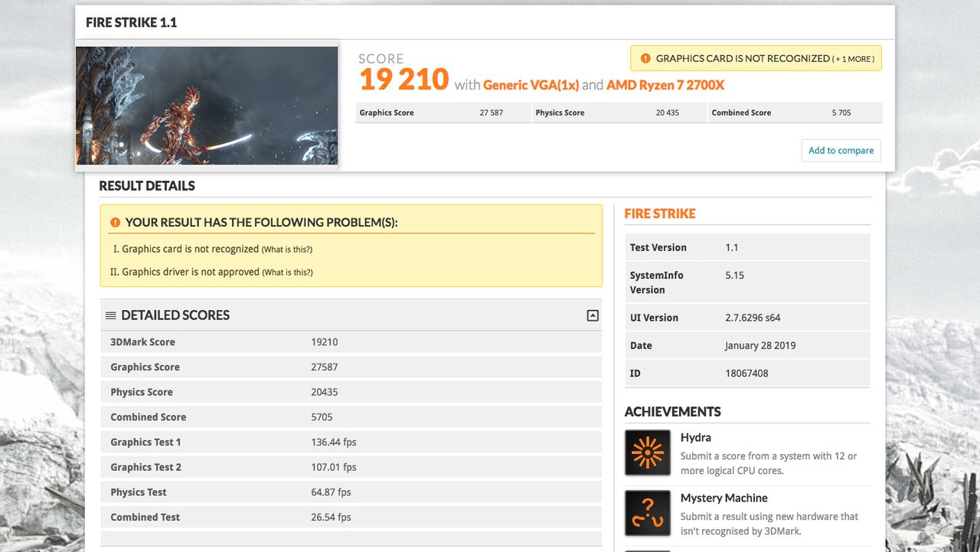Click Add to compare button
Image resolution: width=980 pixels, height=552 pixels.
[841, 151]
